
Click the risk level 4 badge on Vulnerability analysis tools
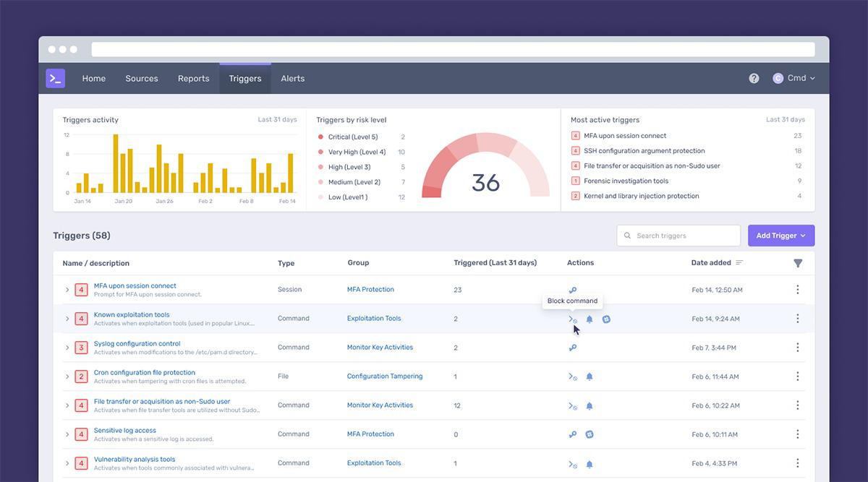tap(81, 463)
